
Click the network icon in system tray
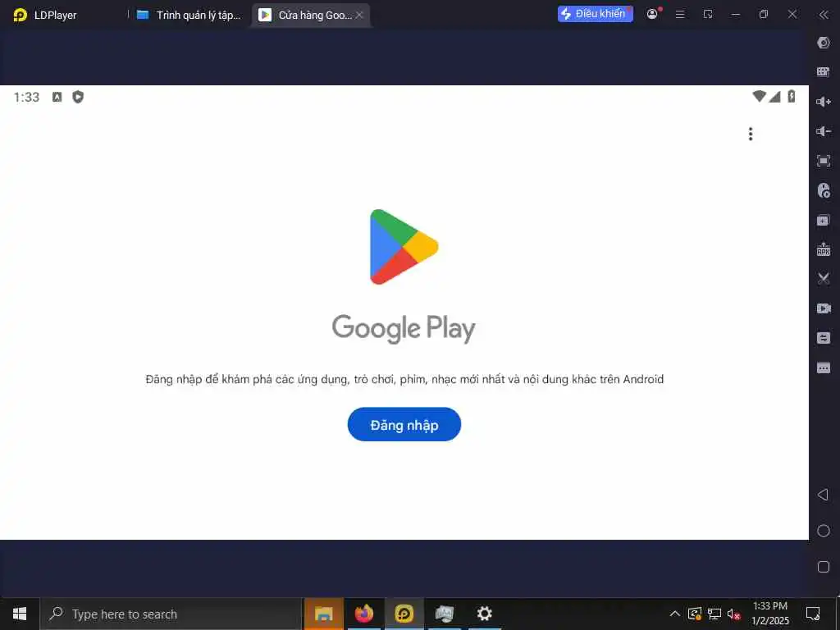[714, 614]
